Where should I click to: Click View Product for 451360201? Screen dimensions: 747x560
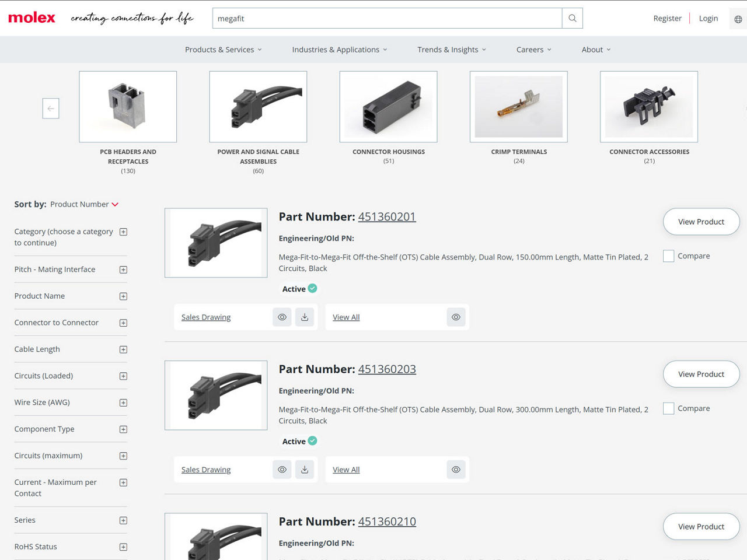pos(701,222)
